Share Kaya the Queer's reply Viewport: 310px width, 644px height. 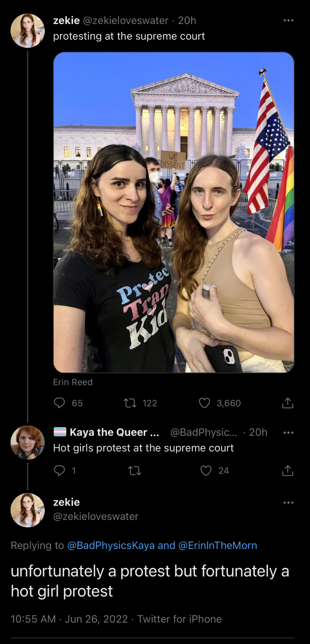[x=287, y=470]
